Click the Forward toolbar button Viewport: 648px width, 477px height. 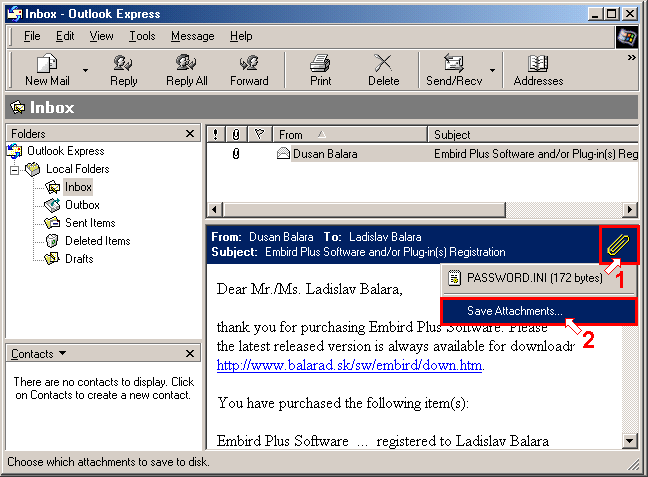click(x=249, y=70)
